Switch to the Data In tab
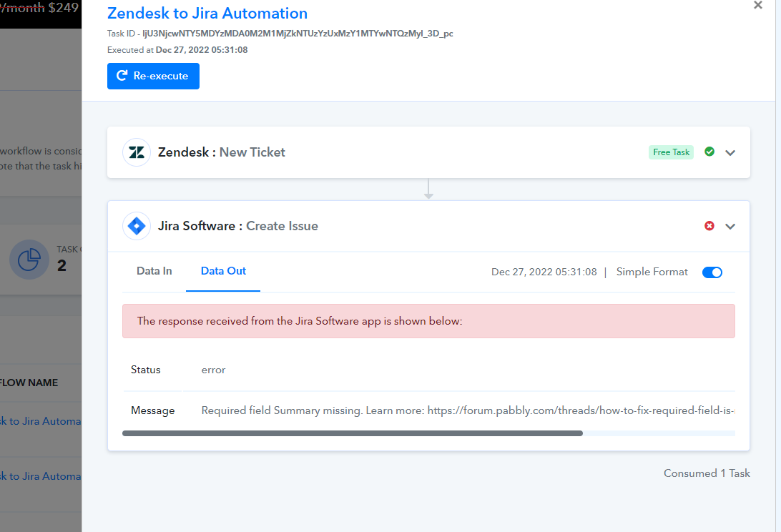 154,271
